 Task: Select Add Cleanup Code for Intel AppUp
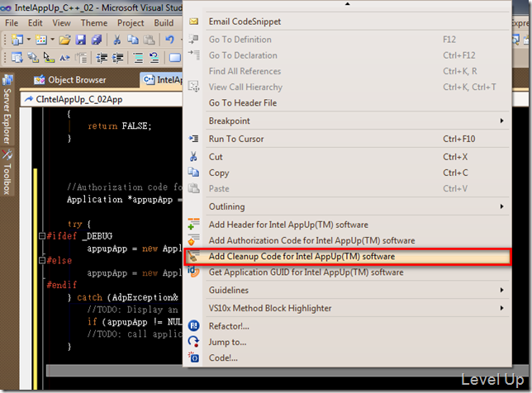coord(347,256)
